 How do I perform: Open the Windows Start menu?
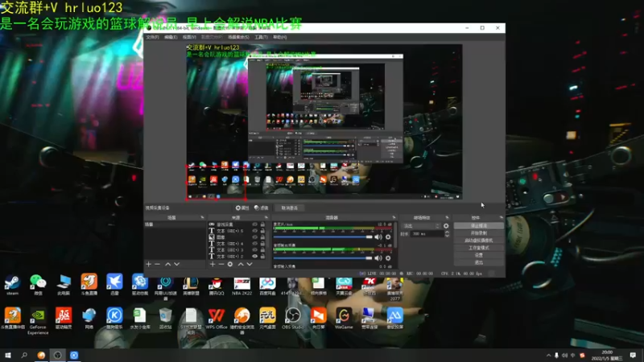click(x=7, y=356)
